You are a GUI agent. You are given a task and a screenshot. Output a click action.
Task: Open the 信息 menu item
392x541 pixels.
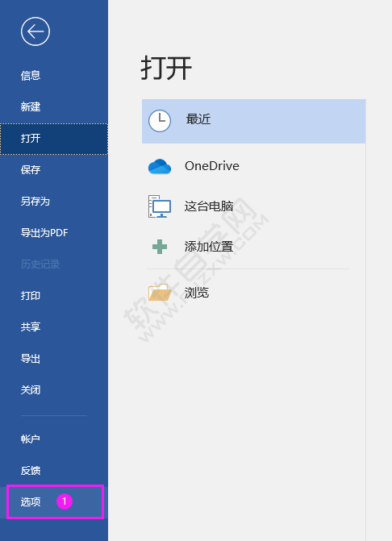point(54,76)
